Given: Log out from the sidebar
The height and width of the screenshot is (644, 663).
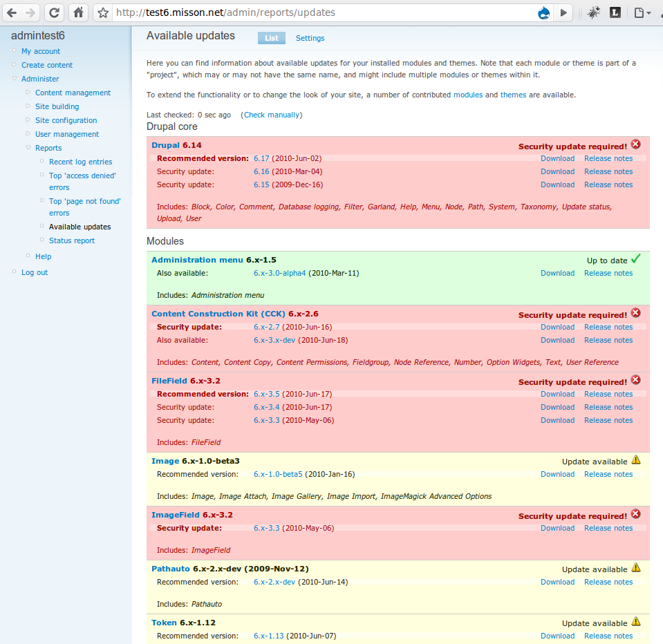Looking at the screenshot, I should click(x=35, y=272).
